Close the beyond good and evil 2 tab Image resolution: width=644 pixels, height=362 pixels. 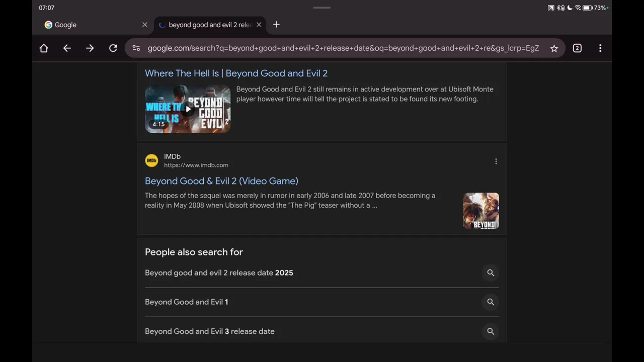tap(259, 25)
